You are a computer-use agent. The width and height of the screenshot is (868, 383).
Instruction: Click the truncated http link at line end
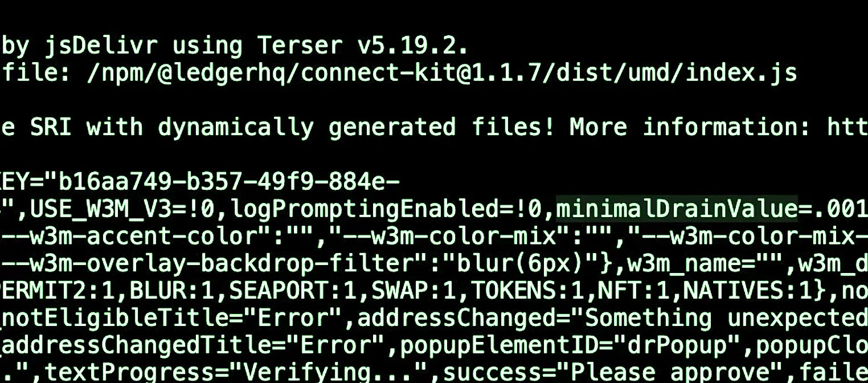[x=847, y=127]
